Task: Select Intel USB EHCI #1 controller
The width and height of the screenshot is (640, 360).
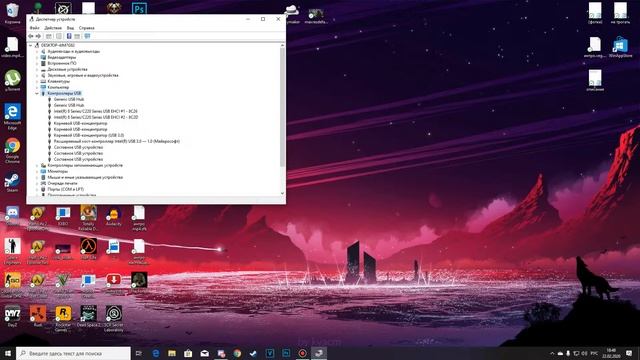Action: (x=96, y=111)
